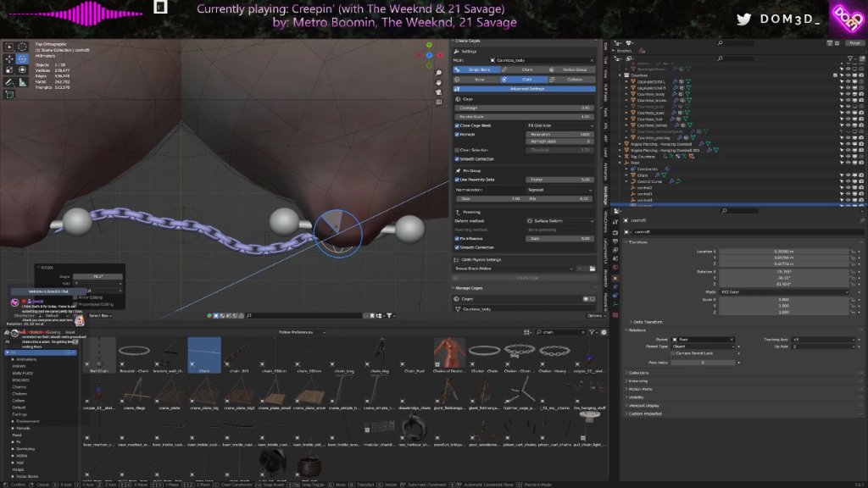Click the Object properties tab icon
The width and height of the screenshot is (868, 488).
pyautogui.click(x=615, y=278)
